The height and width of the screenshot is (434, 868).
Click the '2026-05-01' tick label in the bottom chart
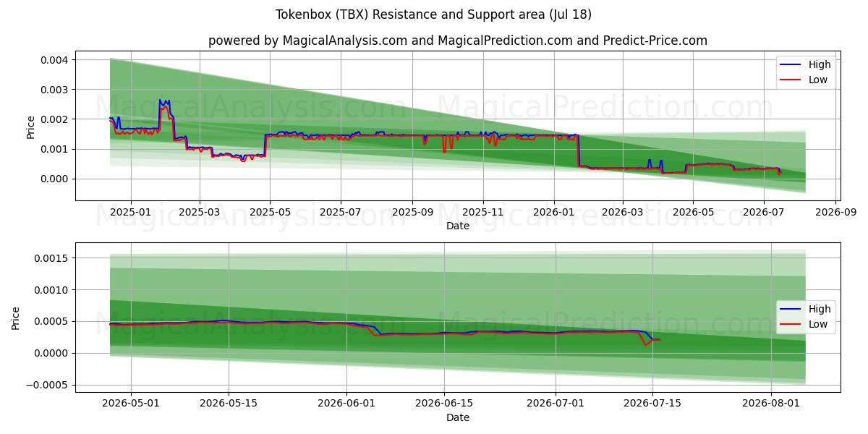[x=131, y=404]
